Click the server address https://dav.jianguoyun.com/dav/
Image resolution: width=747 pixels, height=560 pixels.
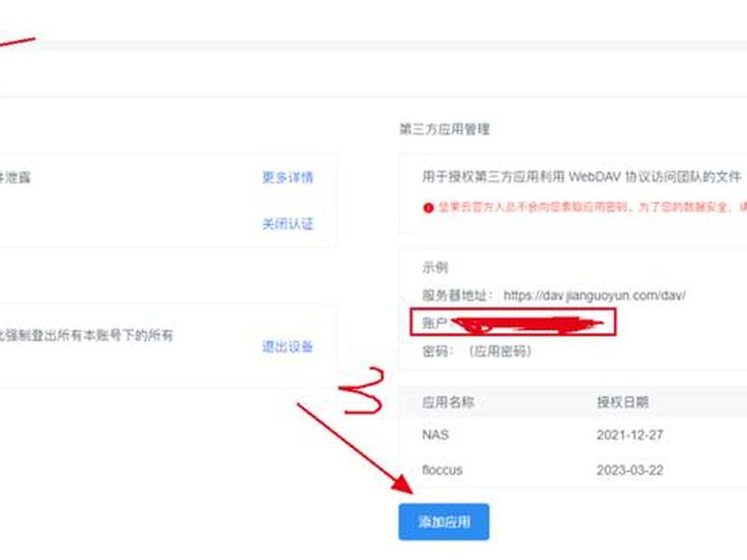pos(595,296)
